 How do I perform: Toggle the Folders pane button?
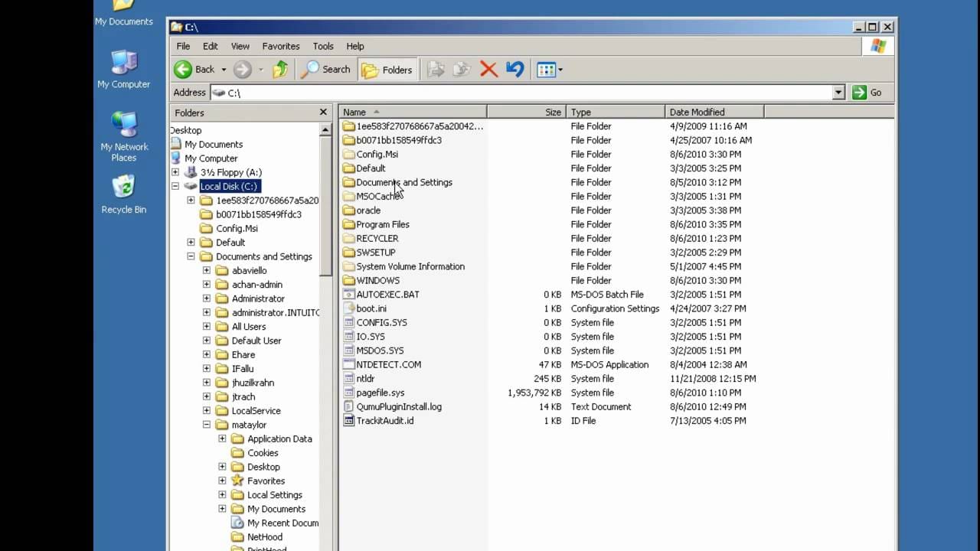click(x=387, y=70)
